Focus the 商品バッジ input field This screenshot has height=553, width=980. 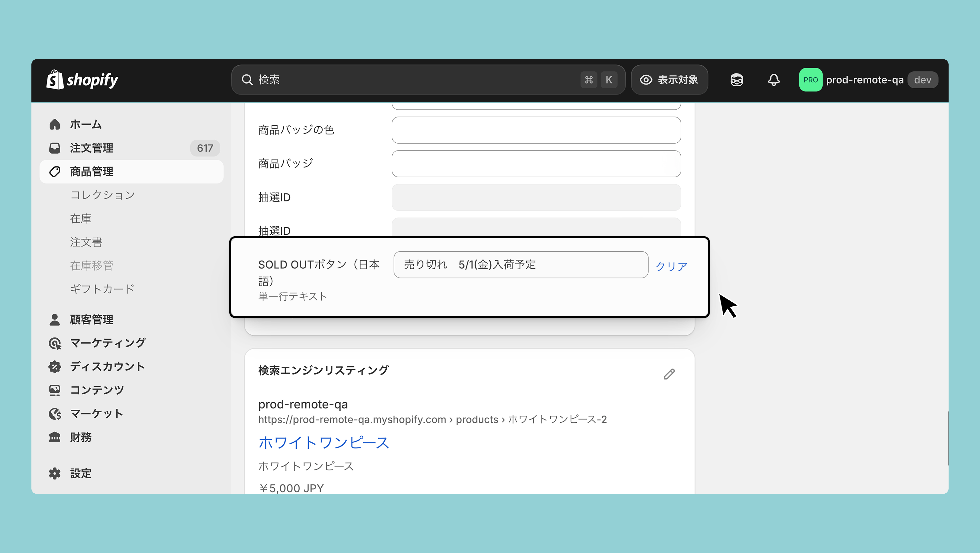536,164
